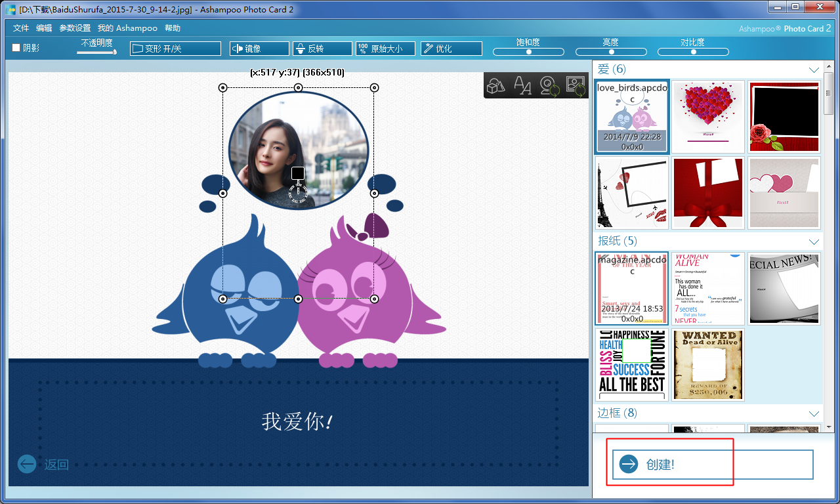
Task: Enable the 阴影 shadow checkbox
Action: 16,48
